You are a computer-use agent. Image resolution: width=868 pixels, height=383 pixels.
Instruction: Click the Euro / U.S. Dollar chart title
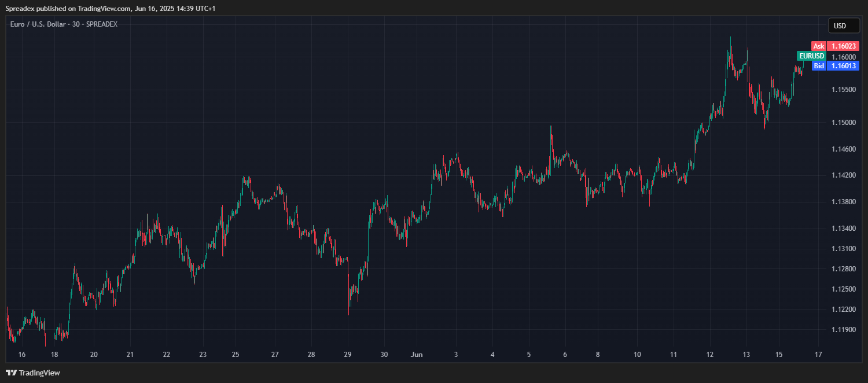64,24
